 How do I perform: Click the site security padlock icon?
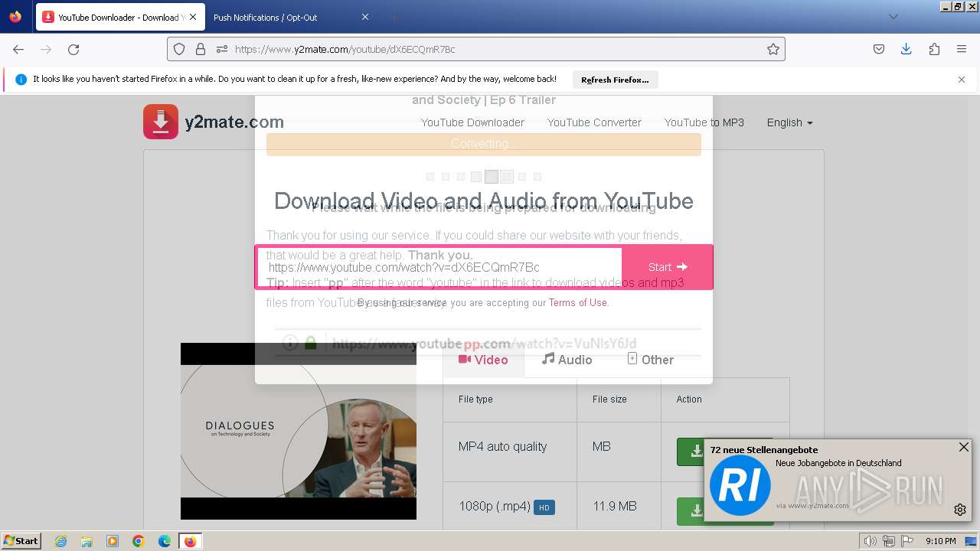(x=201, y=49)
